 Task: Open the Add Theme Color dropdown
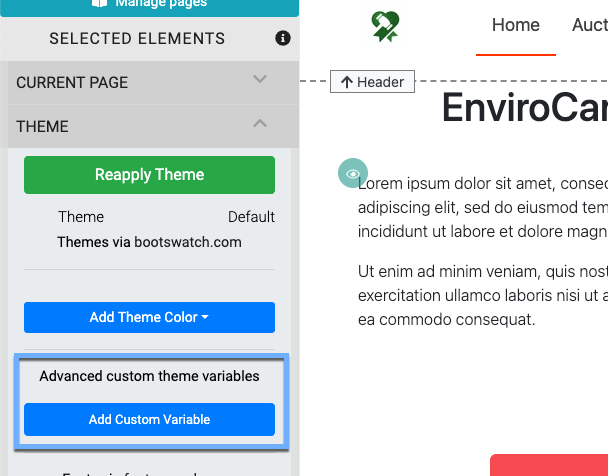tap(149, 317)
